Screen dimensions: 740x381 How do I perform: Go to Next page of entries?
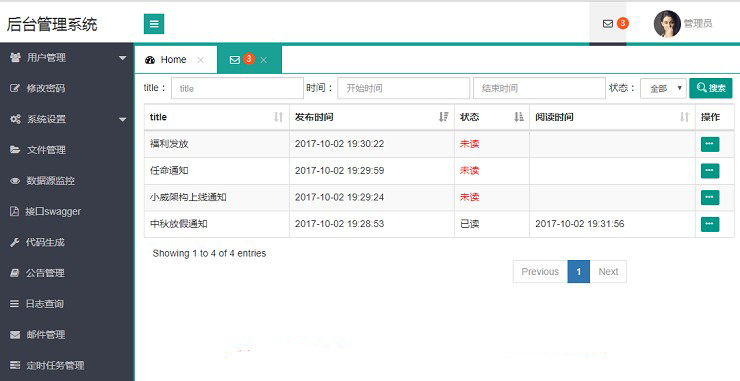click(x=608, y=271)
